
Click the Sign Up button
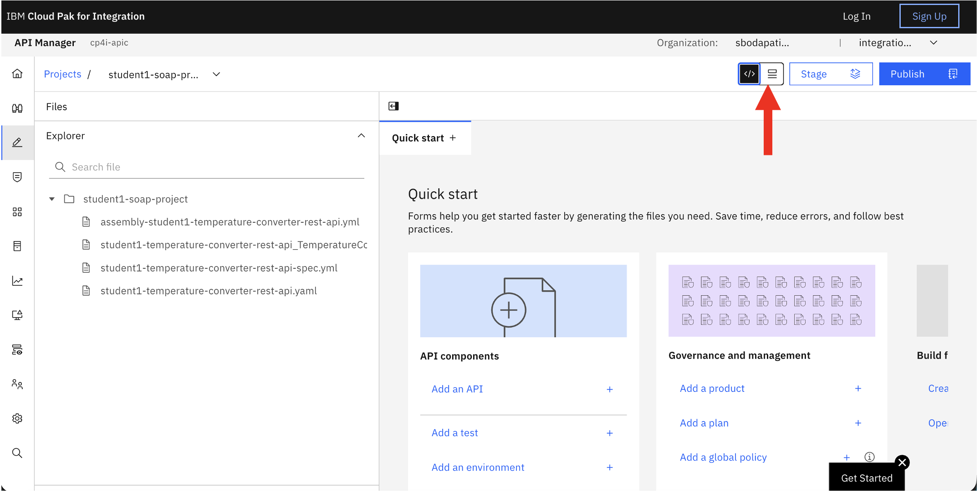(929, 16)
